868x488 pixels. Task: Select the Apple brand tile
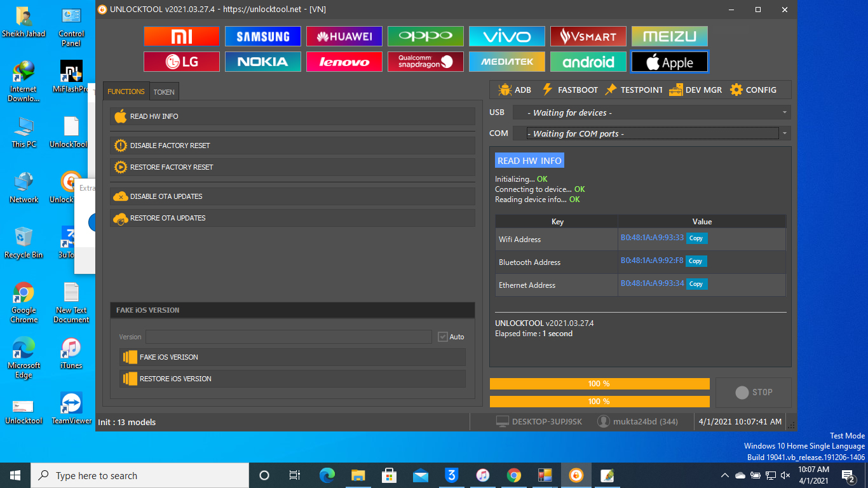670,62
